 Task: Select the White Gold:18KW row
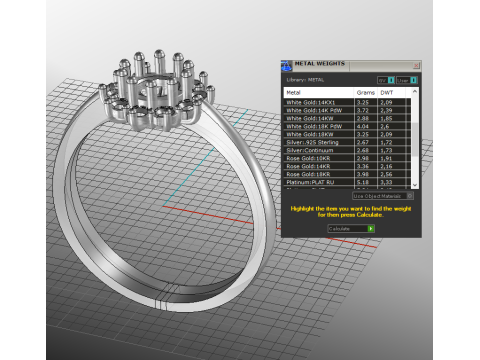(x=347, y=134)
